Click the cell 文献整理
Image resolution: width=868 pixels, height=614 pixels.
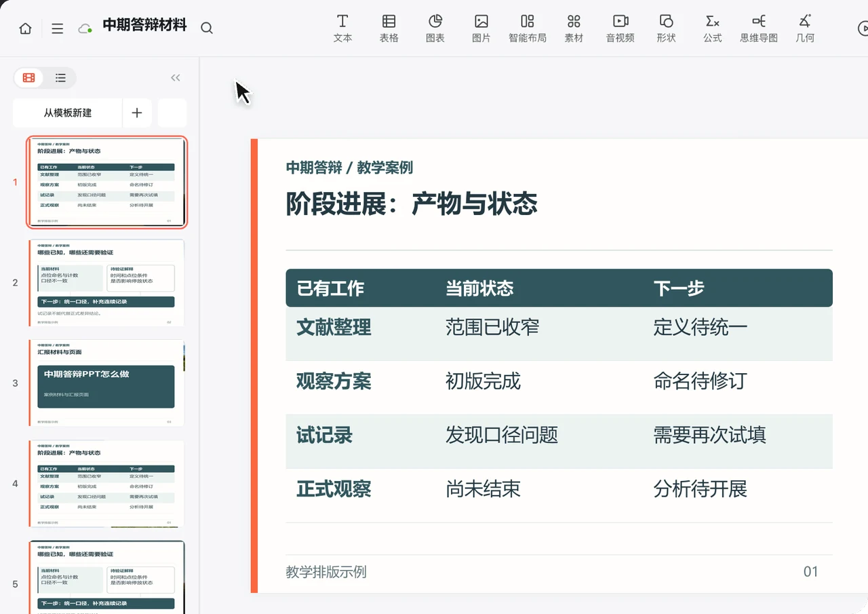[334, 328]
